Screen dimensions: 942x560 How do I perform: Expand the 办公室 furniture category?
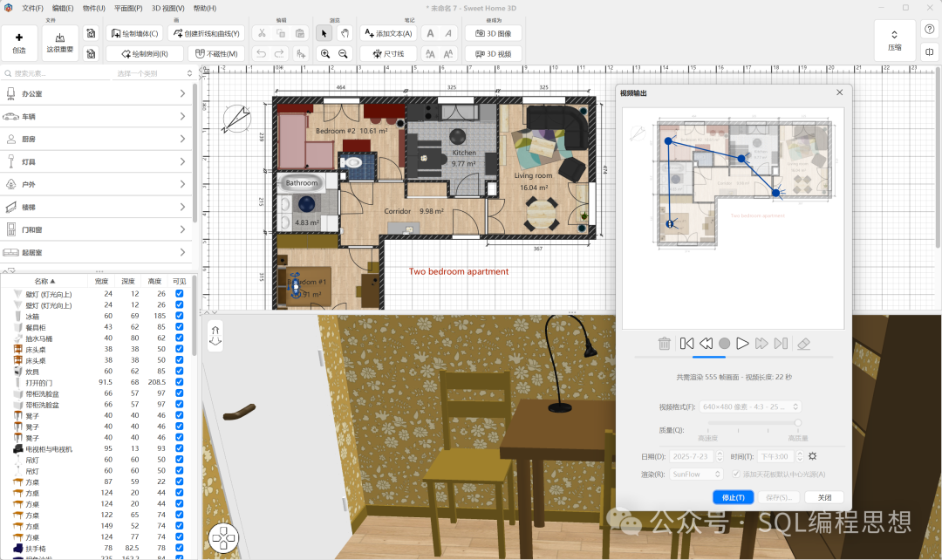(x=182, y=93)
